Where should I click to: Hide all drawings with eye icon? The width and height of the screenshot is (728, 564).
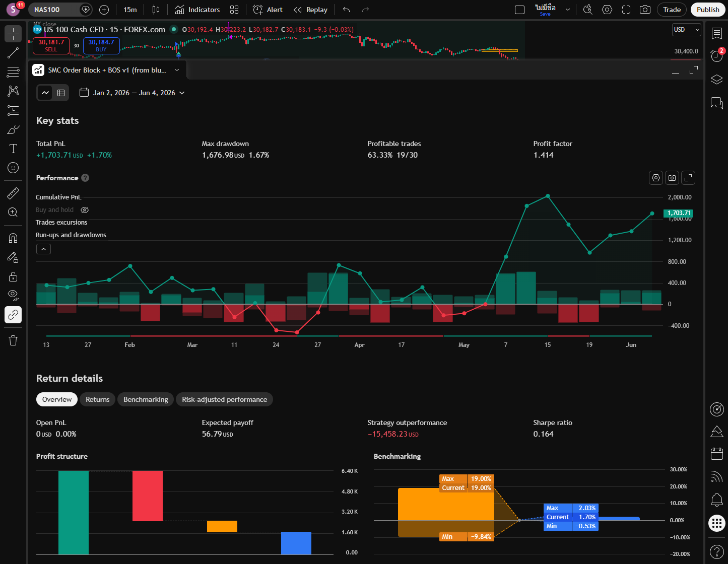(13, 296)
